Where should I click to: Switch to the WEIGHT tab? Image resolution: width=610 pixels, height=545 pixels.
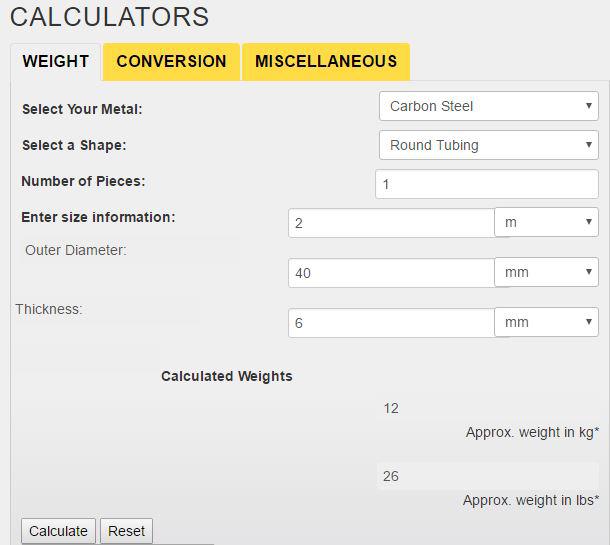56,61
